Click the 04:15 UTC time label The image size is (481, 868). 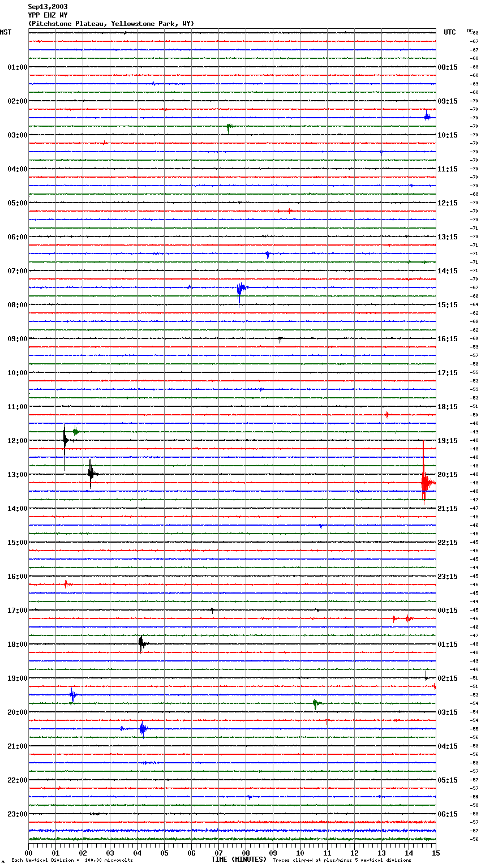coord(448,746)
